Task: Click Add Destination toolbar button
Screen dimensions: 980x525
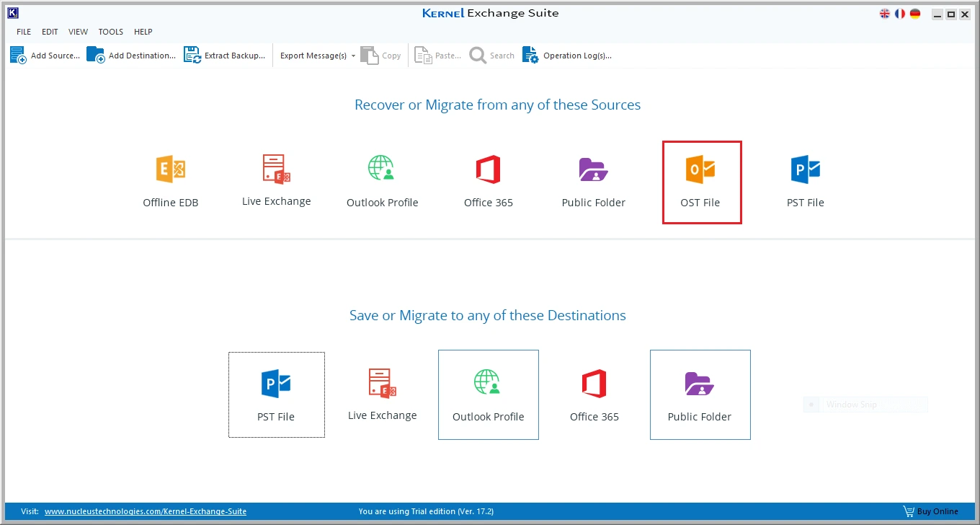Action: tap(131, 56)
